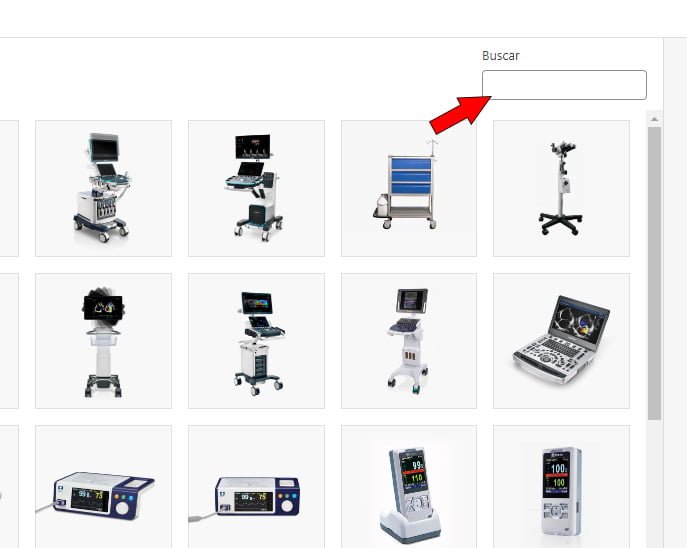
Task: Select the compact white ultrasound cart thumbnail
Action: pyautogui.click(x=409, y=341)
